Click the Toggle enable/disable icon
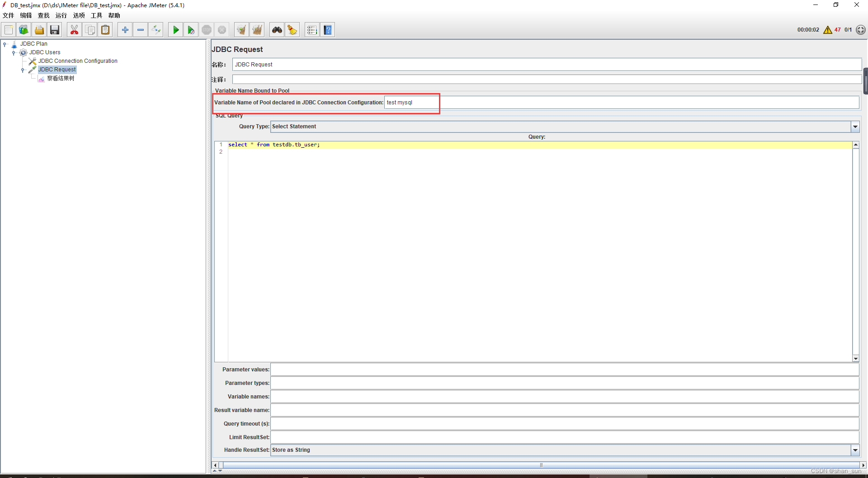This screenshot has height=478, width=868. point(156,30)
